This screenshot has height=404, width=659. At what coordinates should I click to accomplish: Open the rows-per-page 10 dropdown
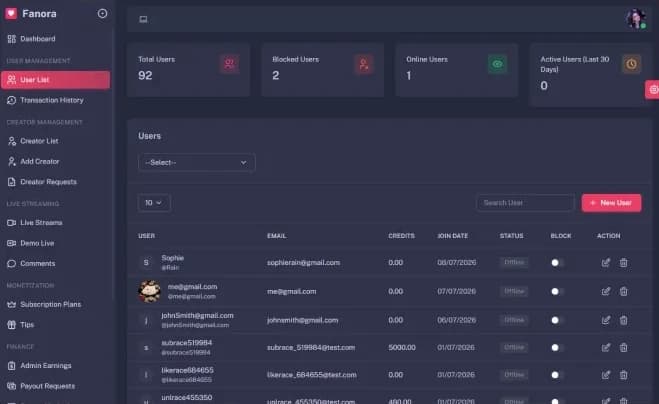click(154, 203)
